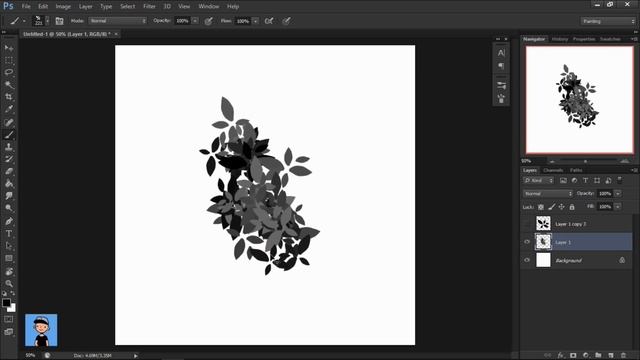This screenshot has width=640, height=360.
Task: Show Layer 1 copy 2 visibility
Action: click(x=527, y=224)
